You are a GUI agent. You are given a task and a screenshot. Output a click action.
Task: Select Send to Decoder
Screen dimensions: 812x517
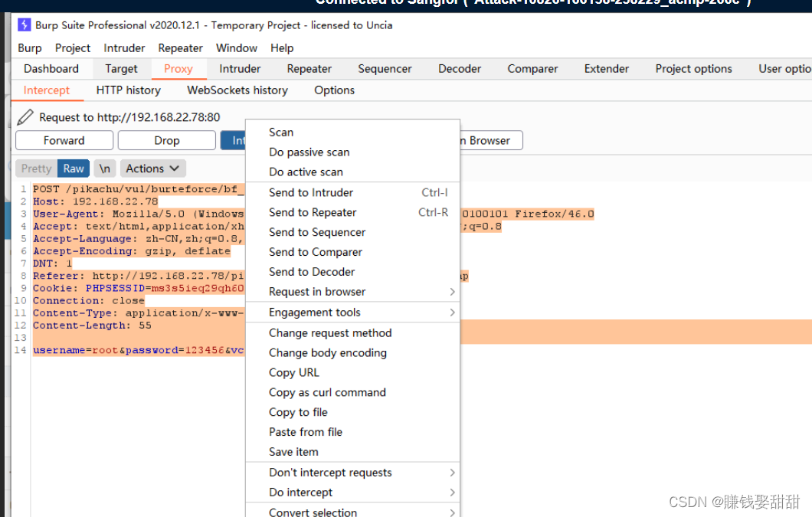(x=352, y=271)
